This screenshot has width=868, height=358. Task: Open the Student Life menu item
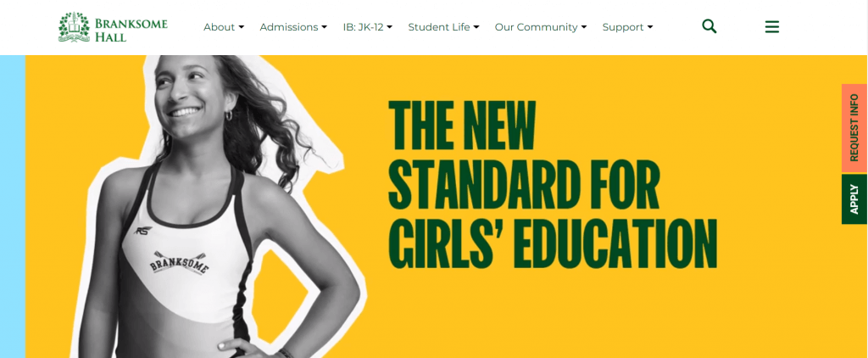439,27
